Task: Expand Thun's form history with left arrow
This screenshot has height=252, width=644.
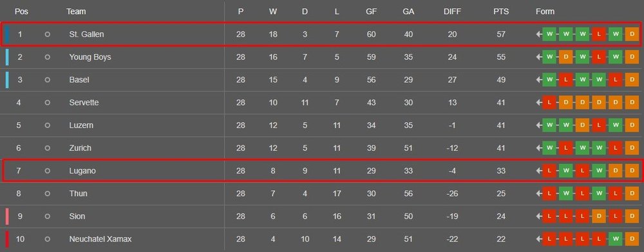Action: click(539, 194)
